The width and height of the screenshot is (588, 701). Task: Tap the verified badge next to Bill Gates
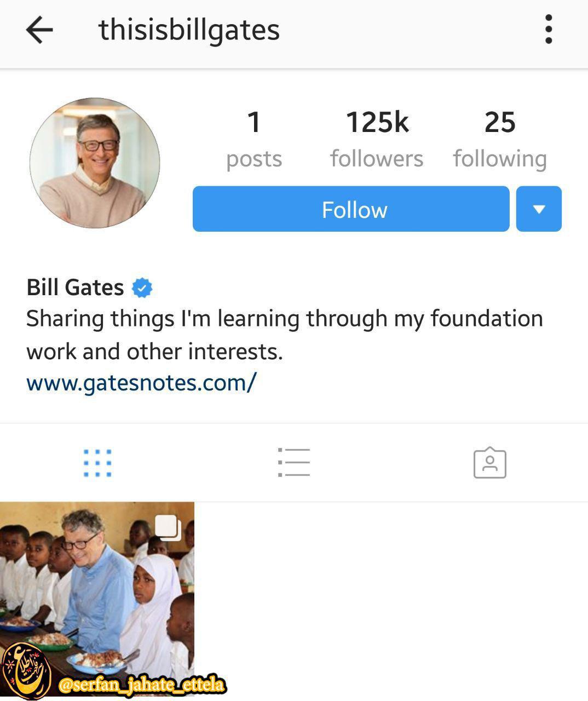coord(142,288)
